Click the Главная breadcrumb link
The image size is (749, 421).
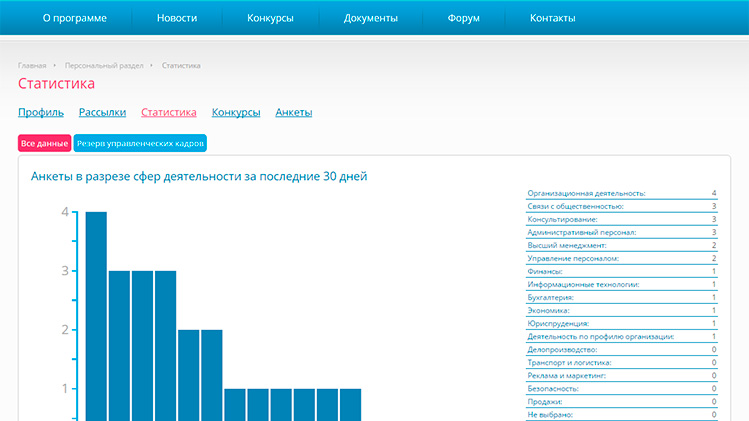(32, 65)
